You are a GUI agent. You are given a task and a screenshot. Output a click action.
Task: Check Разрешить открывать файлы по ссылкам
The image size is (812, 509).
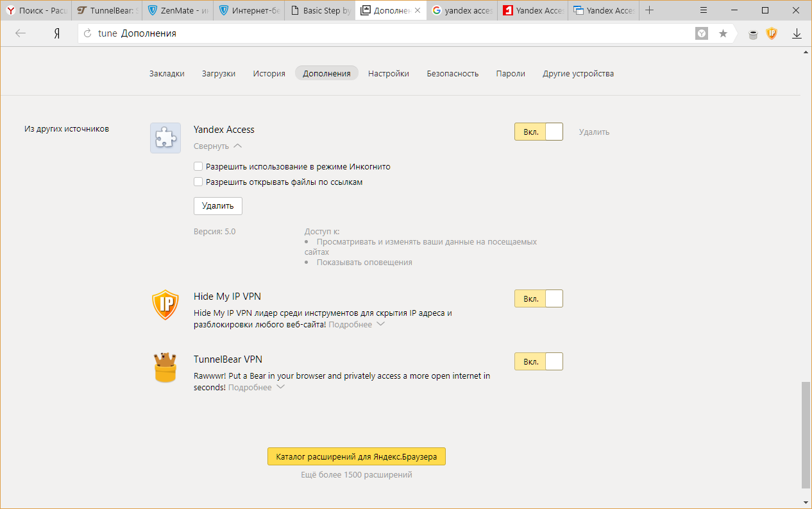(x=198, y=182)
